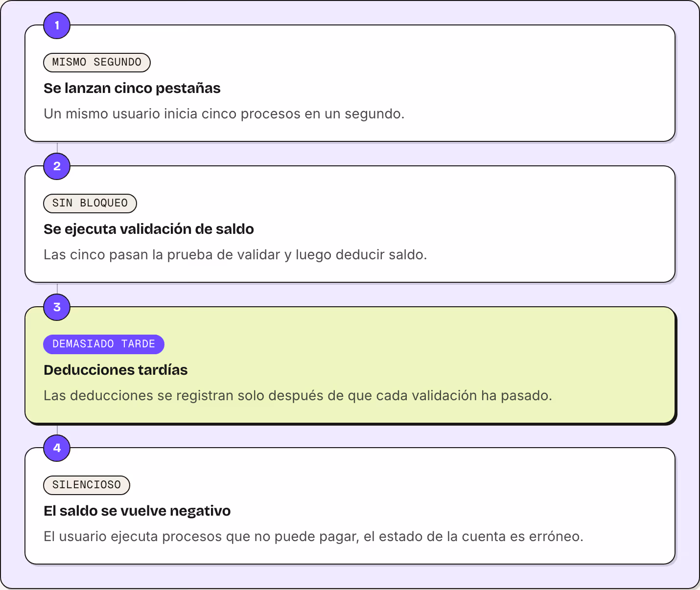Select the step 2 number badge
This screenshot has height=590, width=700.
coord(57,166)
